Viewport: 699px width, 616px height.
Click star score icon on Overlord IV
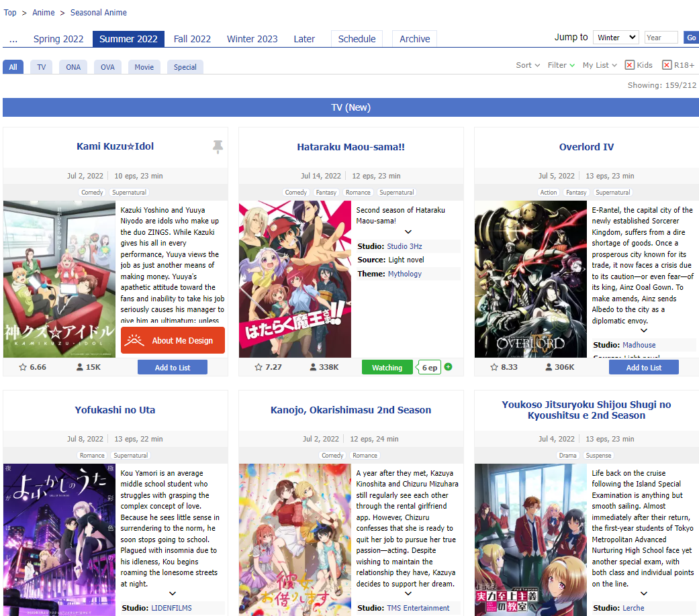[x=494, y=368]
